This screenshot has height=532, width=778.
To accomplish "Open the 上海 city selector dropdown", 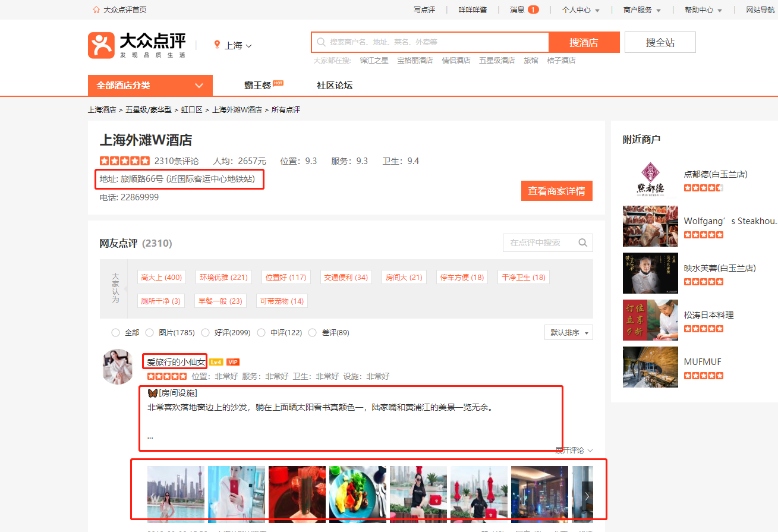I will [x=238, y=45].
